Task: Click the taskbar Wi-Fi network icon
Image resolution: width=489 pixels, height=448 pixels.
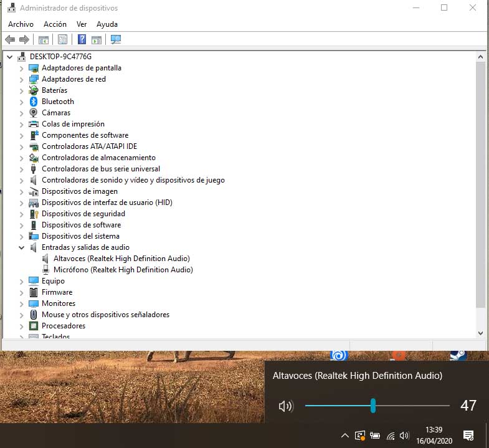Action: point(391,436)
